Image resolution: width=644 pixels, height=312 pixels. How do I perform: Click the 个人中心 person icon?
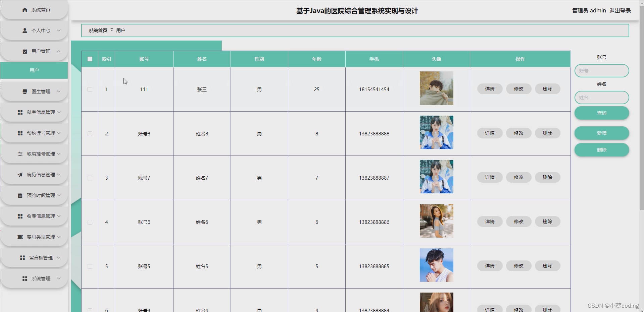pos(24,30)
